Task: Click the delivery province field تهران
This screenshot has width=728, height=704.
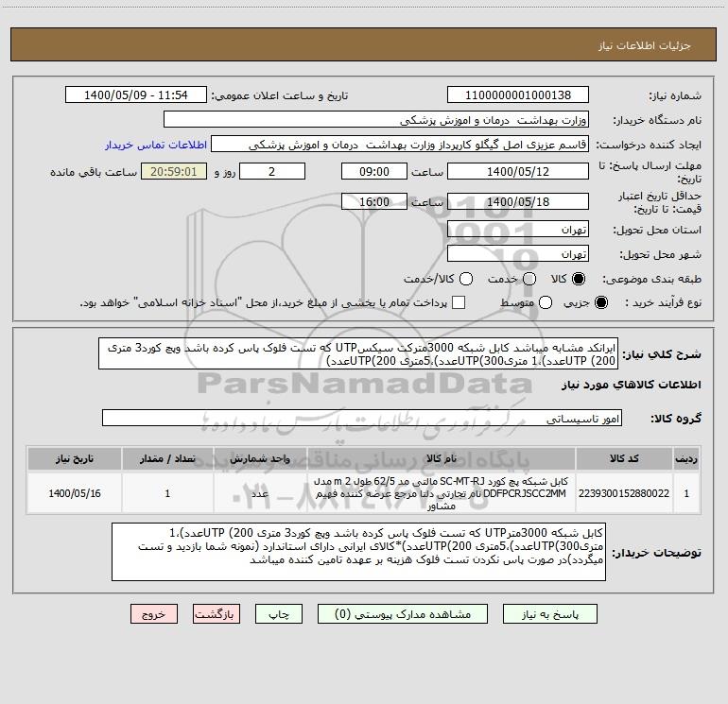Action: coord(518,229)
